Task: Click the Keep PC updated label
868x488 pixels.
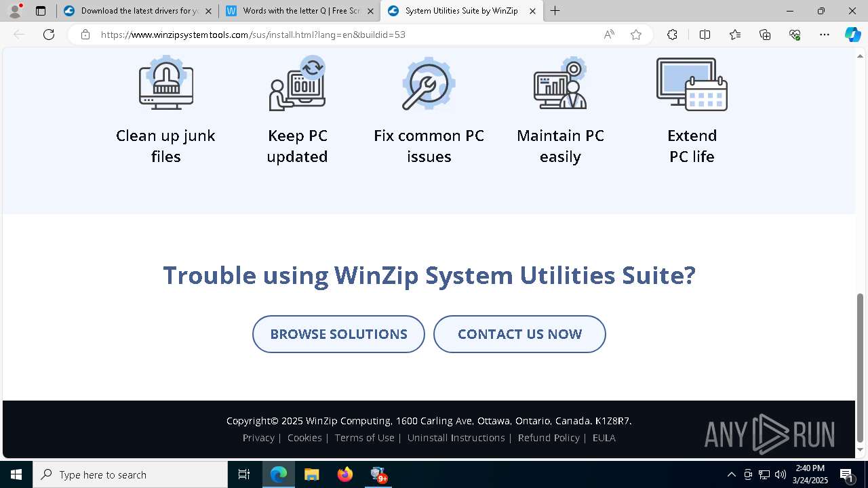Action: tap(297, 146)
